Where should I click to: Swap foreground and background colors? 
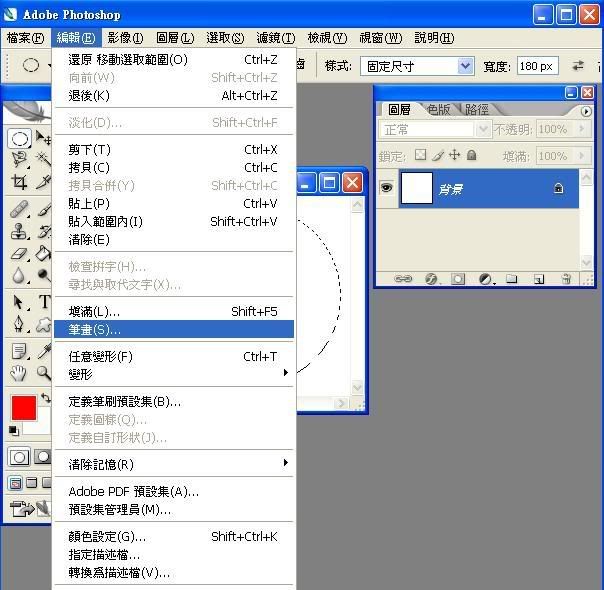coord(45,397)
